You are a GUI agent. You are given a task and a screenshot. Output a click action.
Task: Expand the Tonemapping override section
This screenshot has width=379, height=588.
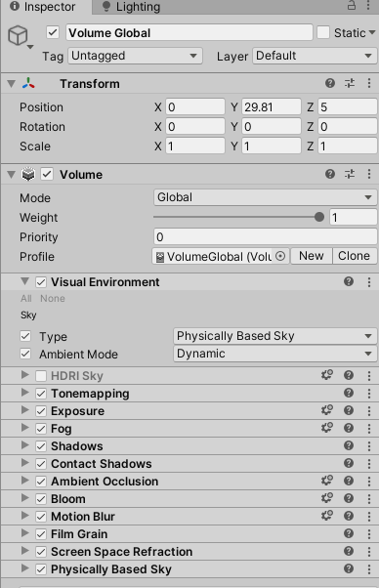(25, 393)
